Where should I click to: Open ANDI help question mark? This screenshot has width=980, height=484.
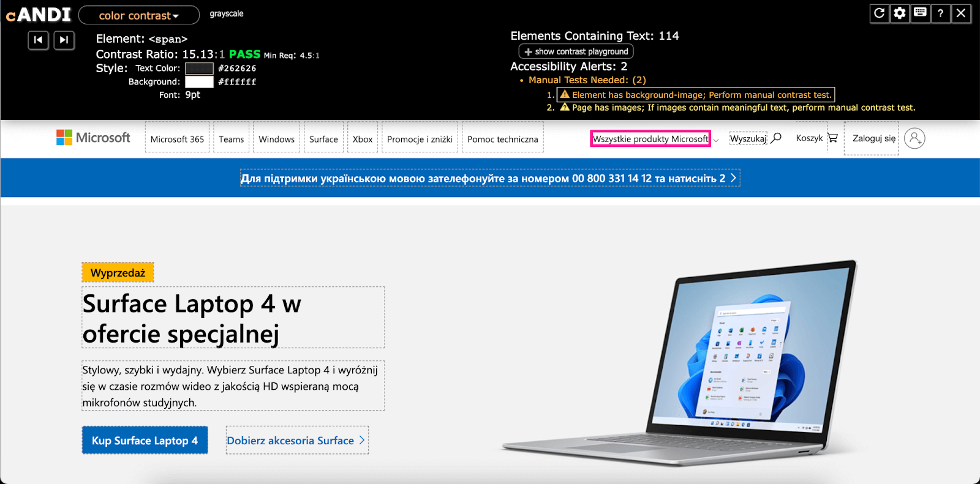940,13
